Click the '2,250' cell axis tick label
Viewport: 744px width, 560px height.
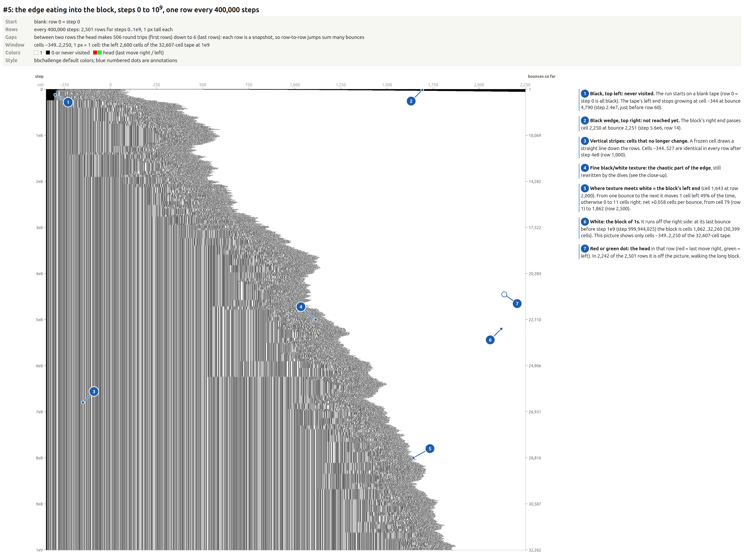point(525,85)
